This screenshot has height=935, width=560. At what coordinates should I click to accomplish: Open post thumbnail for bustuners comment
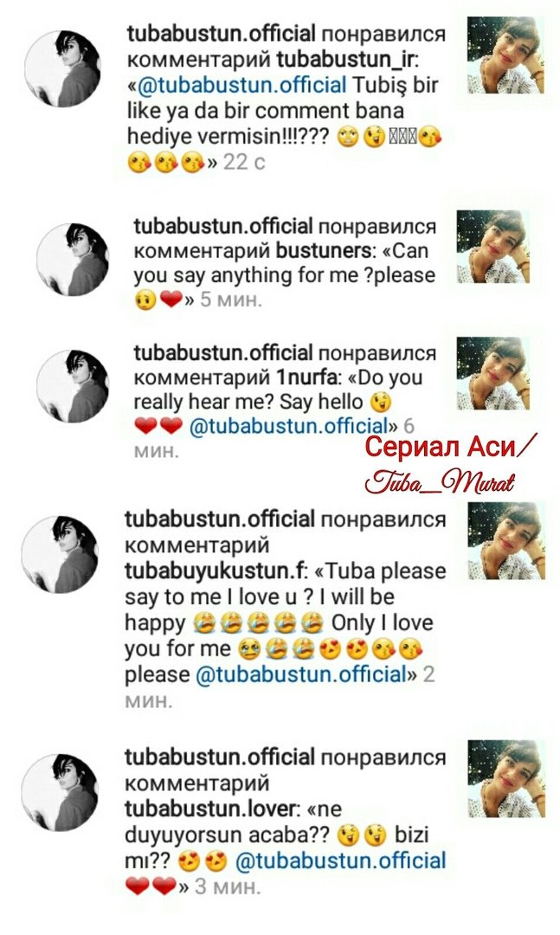(x=493, y=246)
